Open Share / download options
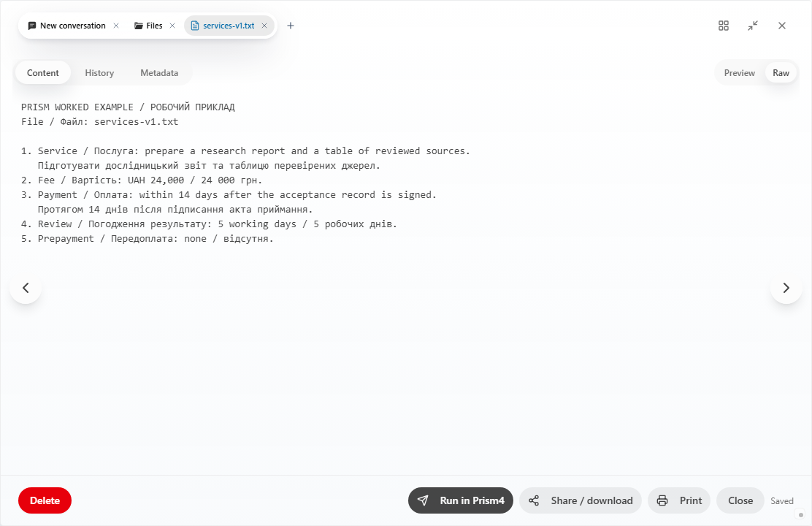Viewport: 812px width, 526px height. point(581,500)
